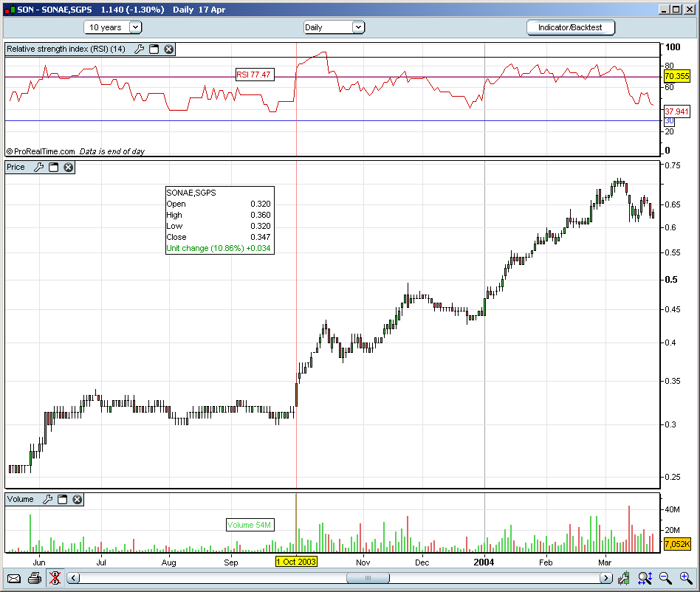This screenshot has width=700, height=592.
Task: Click the Sep month axis label
Action: point(231,562)
